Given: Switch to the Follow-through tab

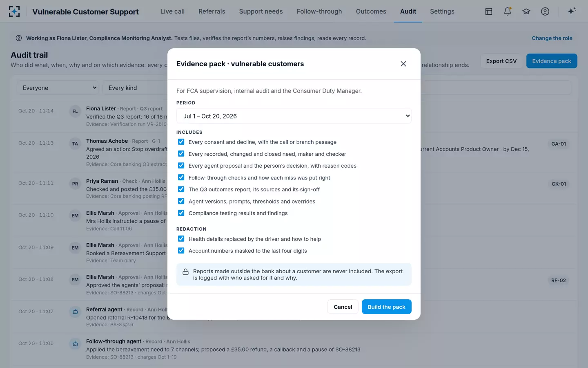Looking at the screenshot, I should [319, 11].
